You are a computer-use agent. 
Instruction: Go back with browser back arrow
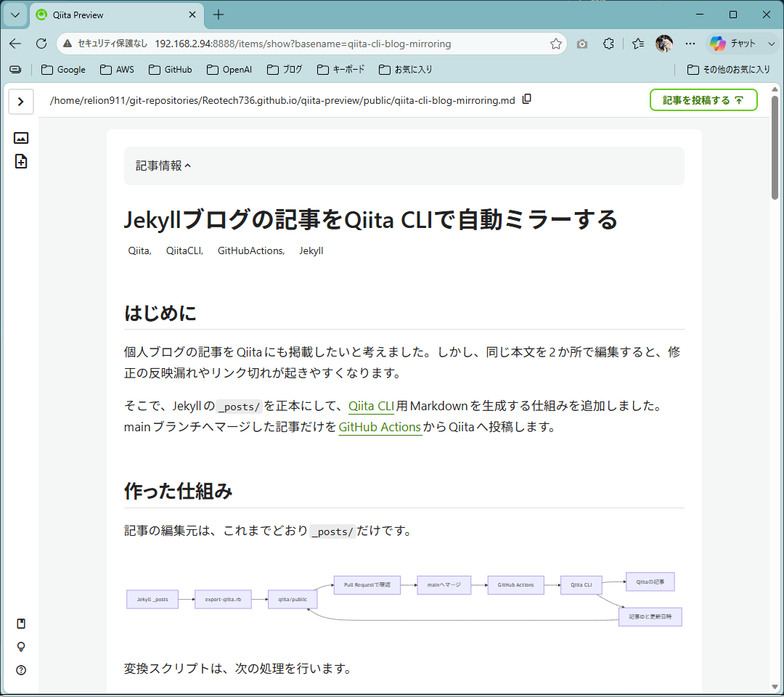coord(15,44)
